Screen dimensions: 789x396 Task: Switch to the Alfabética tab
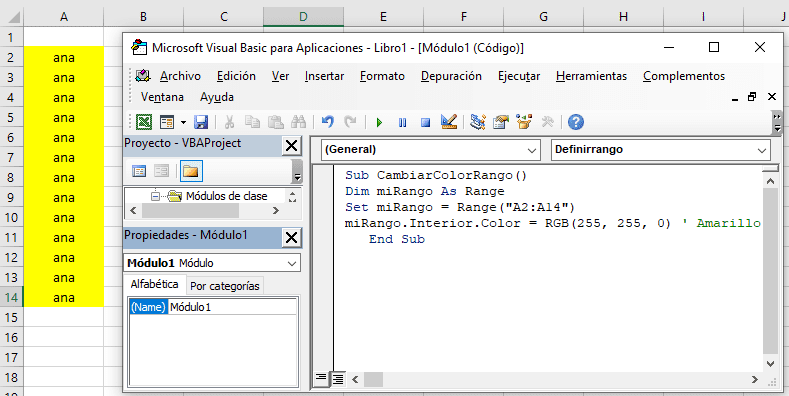pyautogui.click(x=154, y=284)
